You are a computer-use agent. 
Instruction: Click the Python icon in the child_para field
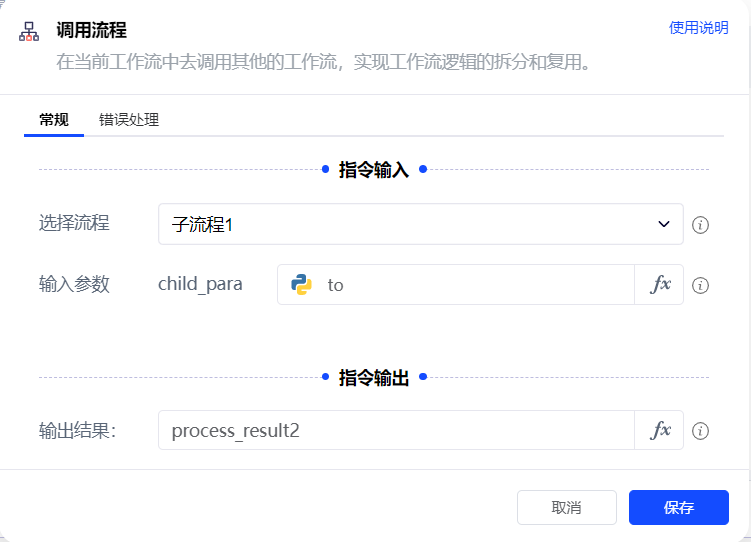301,284
